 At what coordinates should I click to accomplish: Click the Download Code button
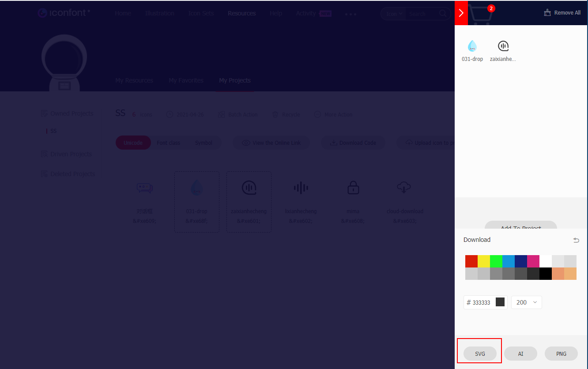(353, 143)
